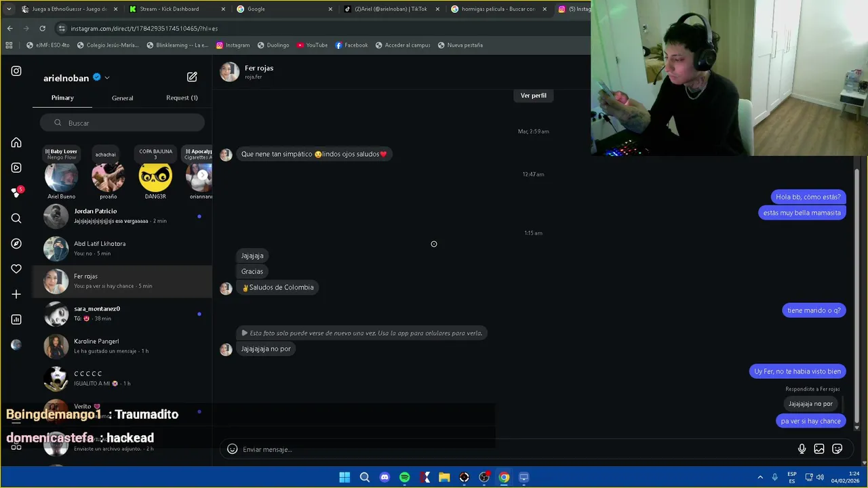Screen dimensions: 868x488
Task: Switch to the General inbox tab
Action: (122, 98)
